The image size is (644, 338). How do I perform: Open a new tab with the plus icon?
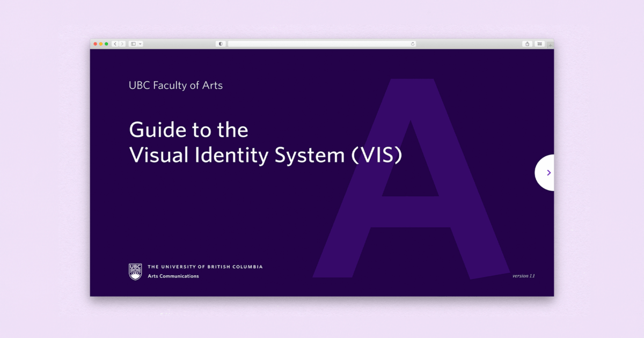[550, 45]
